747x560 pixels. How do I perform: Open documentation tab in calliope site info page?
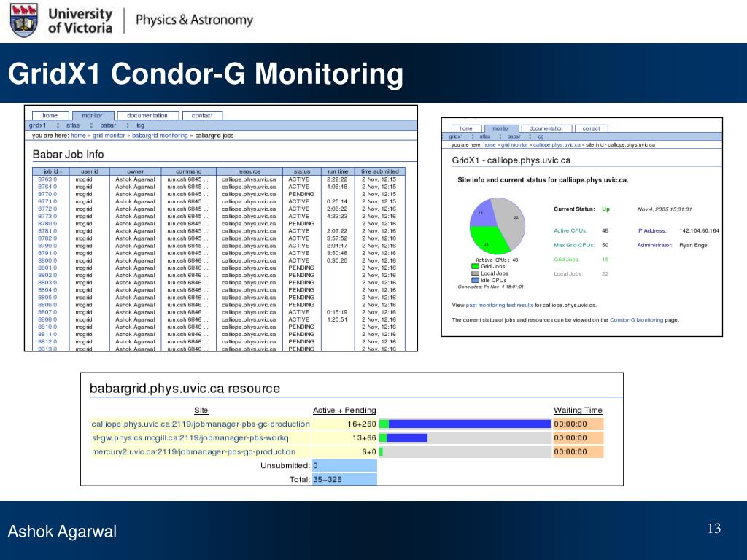click(x=546, y=128)
